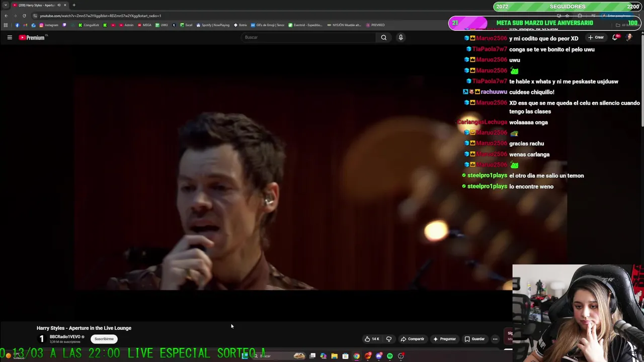Open Microsoft Store from the taskbar
The image size is (644, 362).
(345, 356)
